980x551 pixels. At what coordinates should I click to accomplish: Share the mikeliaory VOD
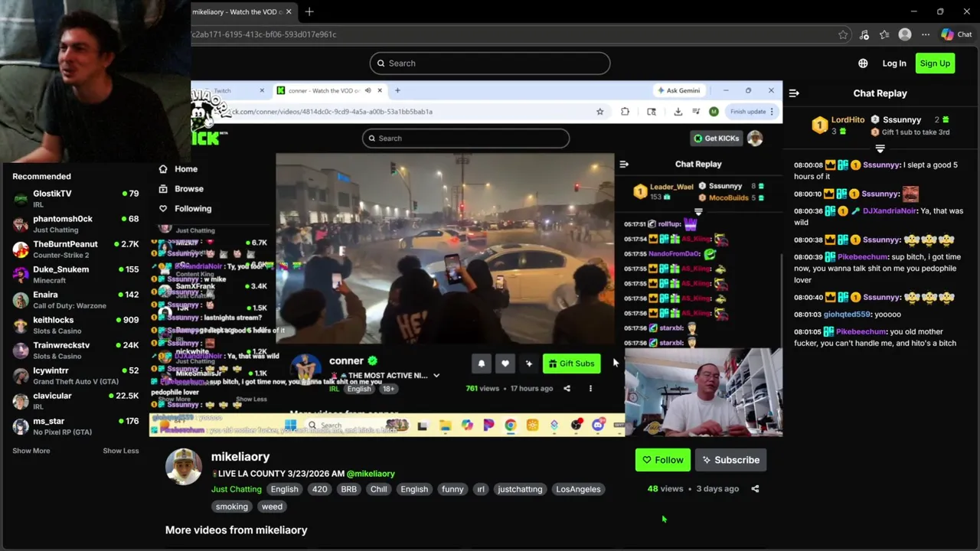click(x=755, y=489)
